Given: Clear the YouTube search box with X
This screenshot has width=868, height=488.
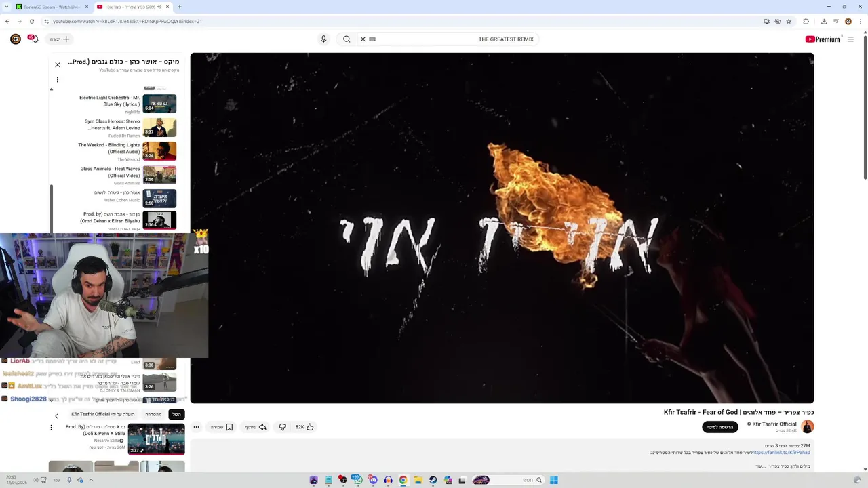Looking at the screenshot, I should 363,39.
